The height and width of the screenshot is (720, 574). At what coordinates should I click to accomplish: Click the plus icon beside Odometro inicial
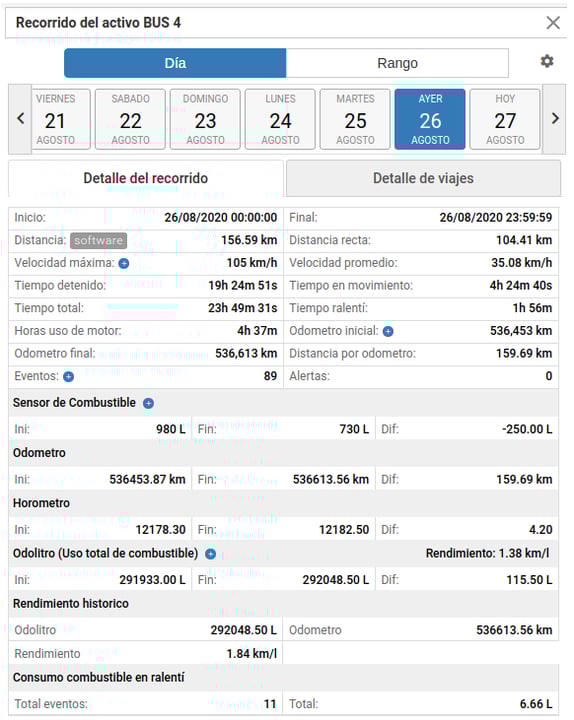coord(388,332)
